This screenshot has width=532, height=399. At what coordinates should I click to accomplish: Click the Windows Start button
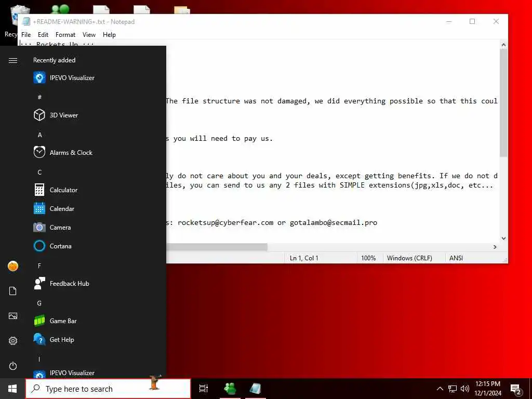(12, 389)
